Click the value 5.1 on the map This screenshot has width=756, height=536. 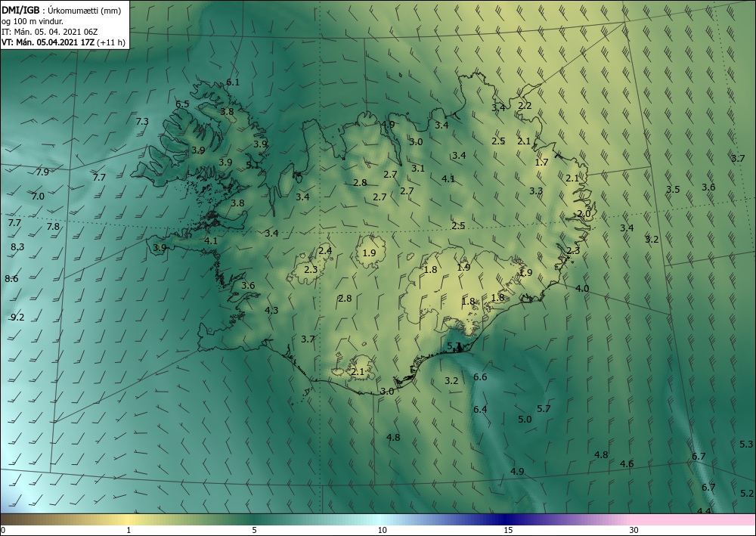(253, 165)
